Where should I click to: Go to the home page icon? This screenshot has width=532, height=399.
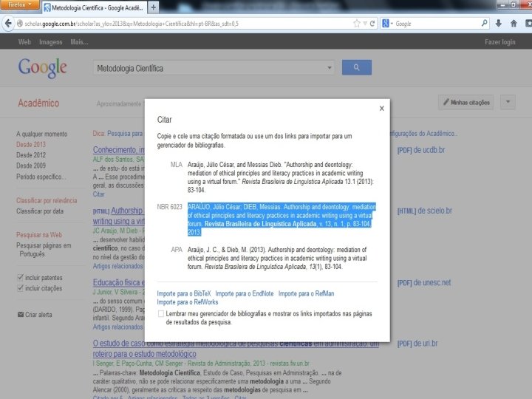pyautogui.click(x=514, y=24)
